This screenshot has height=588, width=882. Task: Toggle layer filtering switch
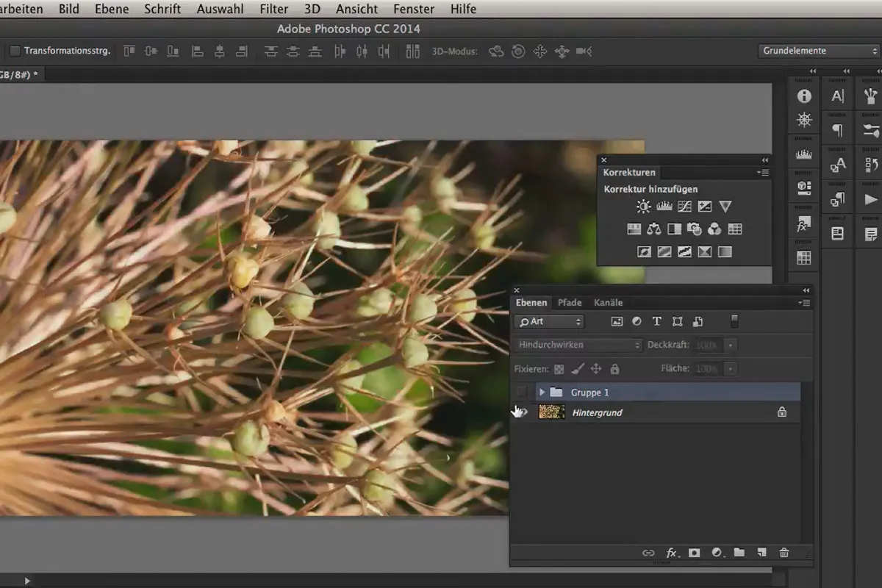[x=734, y=321]
